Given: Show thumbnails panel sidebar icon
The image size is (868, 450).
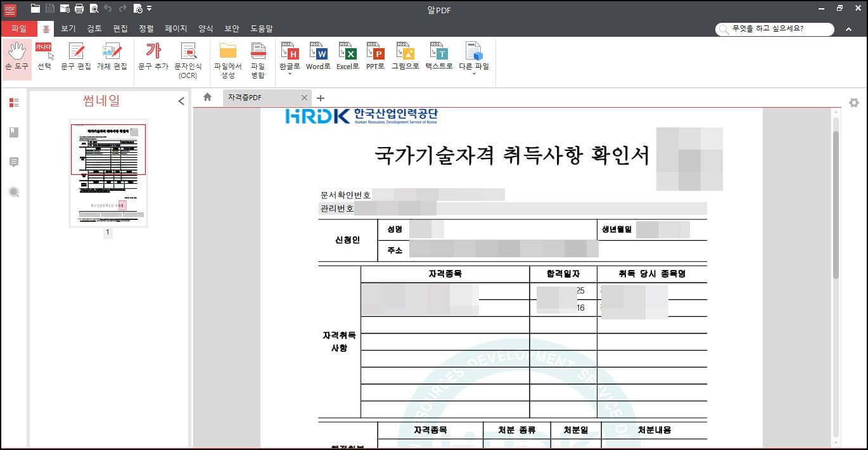Looking at the screenshot, I should click(x=14, y=103).
